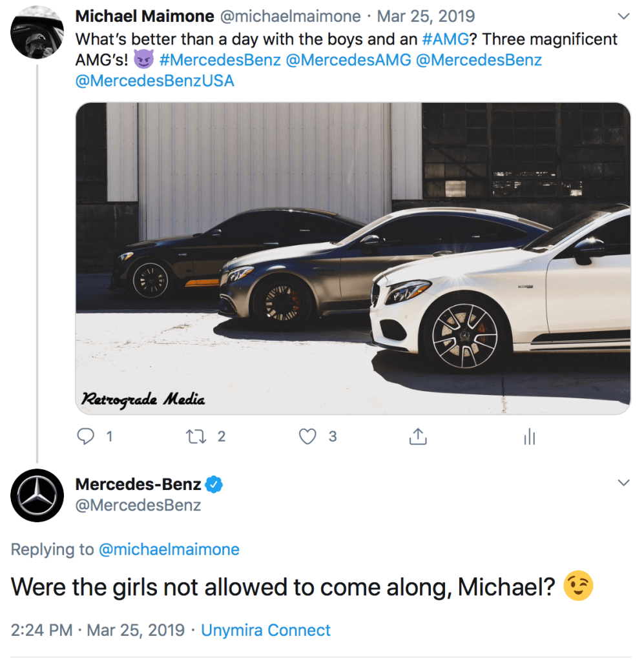Open the Mercedes-Benz account name
This screenshot has height=661, width=644.
tap(138, 484)
